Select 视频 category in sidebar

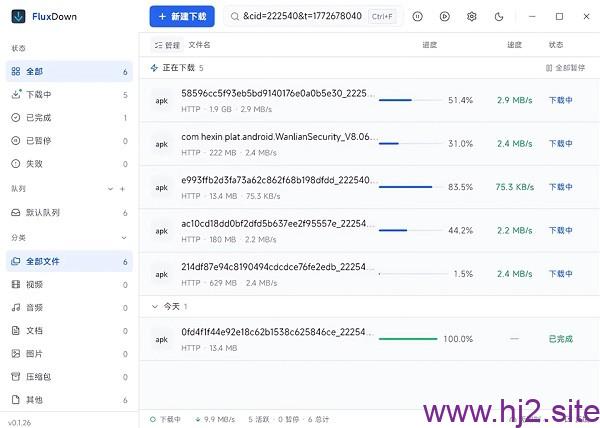tap(70, 285)
